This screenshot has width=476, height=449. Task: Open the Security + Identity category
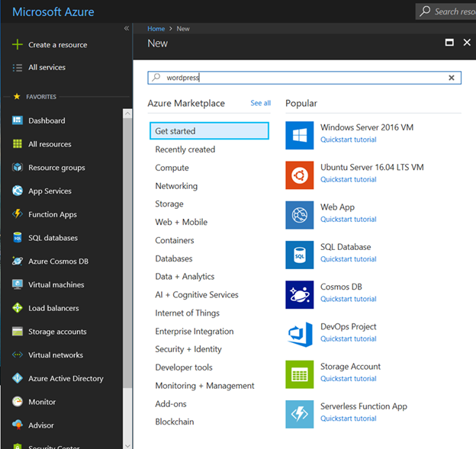point(188,349)
